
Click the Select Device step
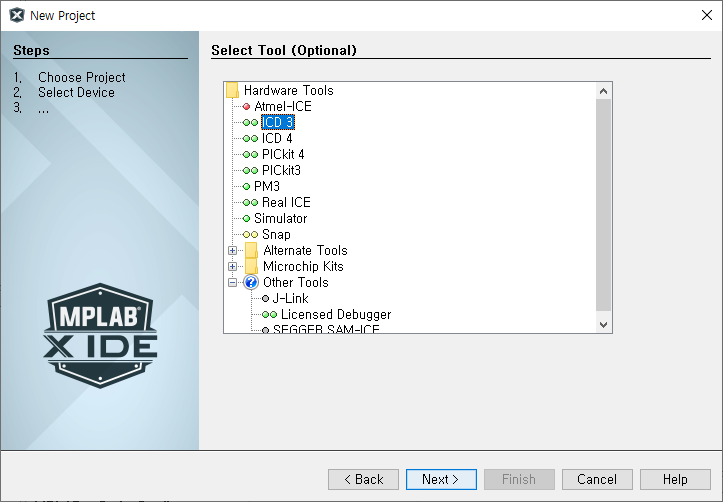pyautogui.click(x=76, y=92)
